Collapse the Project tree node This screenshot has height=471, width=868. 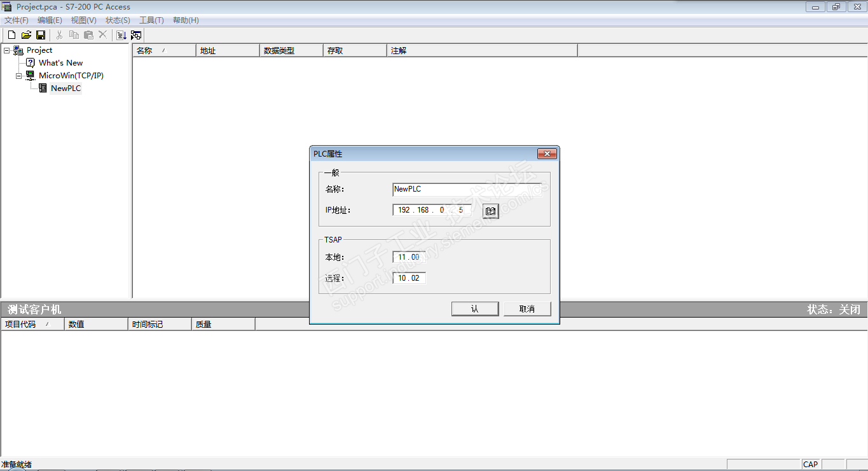click(6, 50)
